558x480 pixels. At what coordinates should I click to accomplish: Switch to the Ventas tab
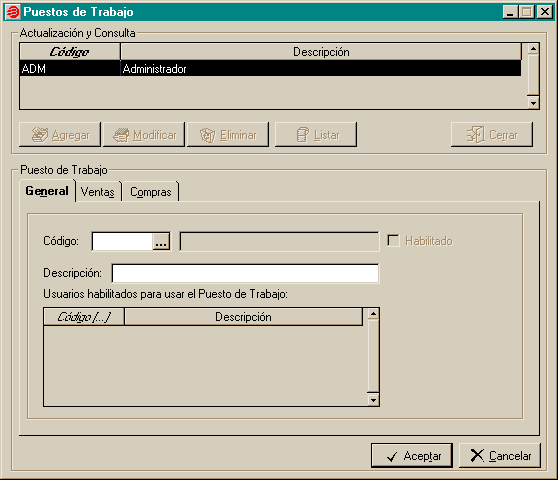(x=98, y=192)
